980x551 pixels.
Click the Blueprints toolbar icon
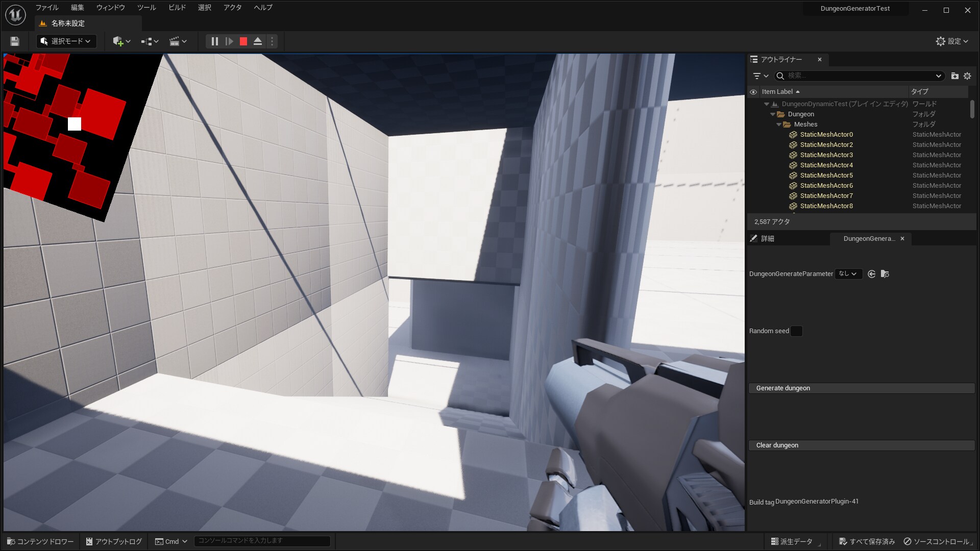coord(146,41)
